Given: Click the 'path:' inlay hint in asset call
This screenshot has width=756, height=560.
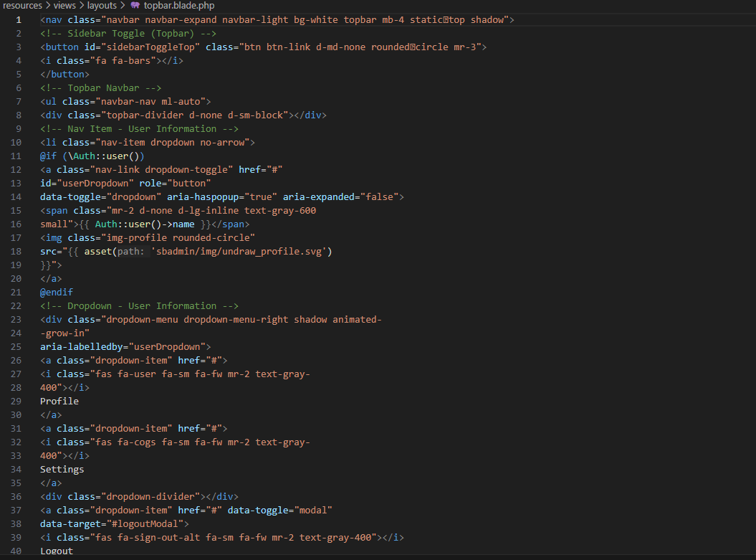Looking at the screenshot, I should point(132,251).
